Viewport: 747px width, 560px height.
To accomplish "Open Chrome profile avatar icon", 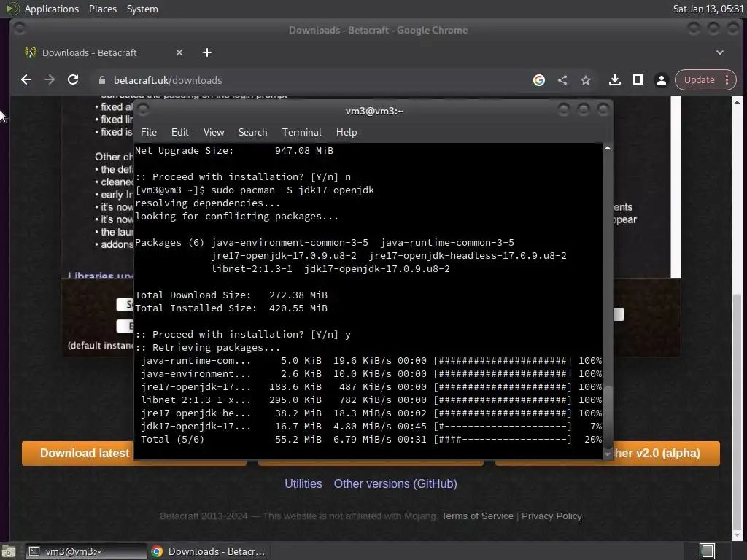I will (661, 80).
